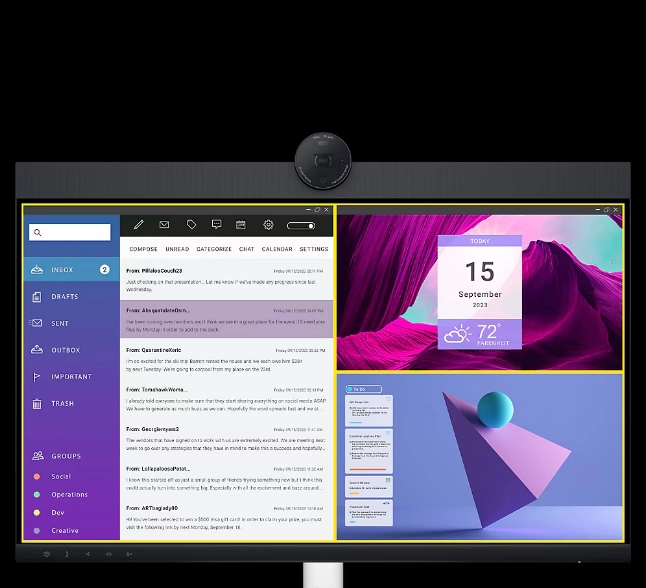This screenshot has height=588, width=646.
Task: Click the CALENDAR text button
Action: (277, 249)
